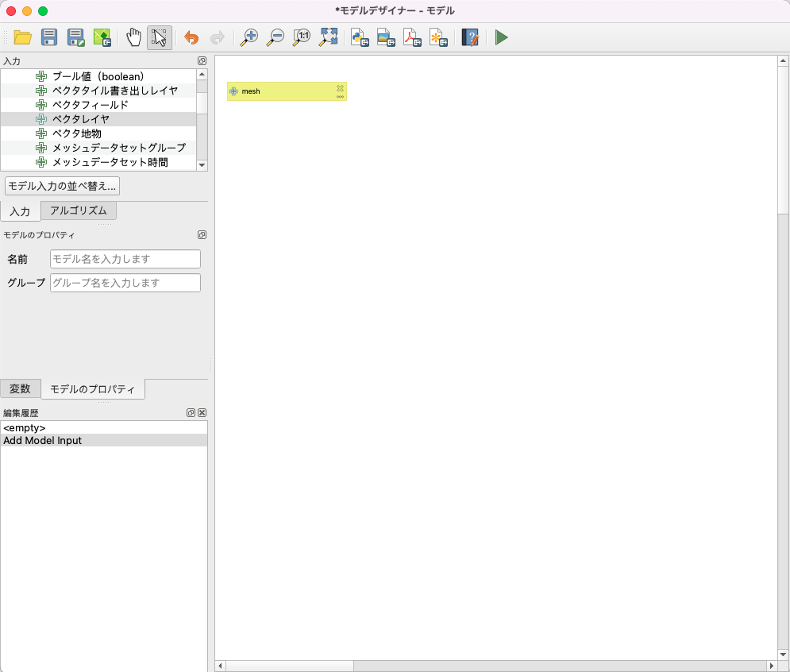Click the plus icon on mesh box

233,91
